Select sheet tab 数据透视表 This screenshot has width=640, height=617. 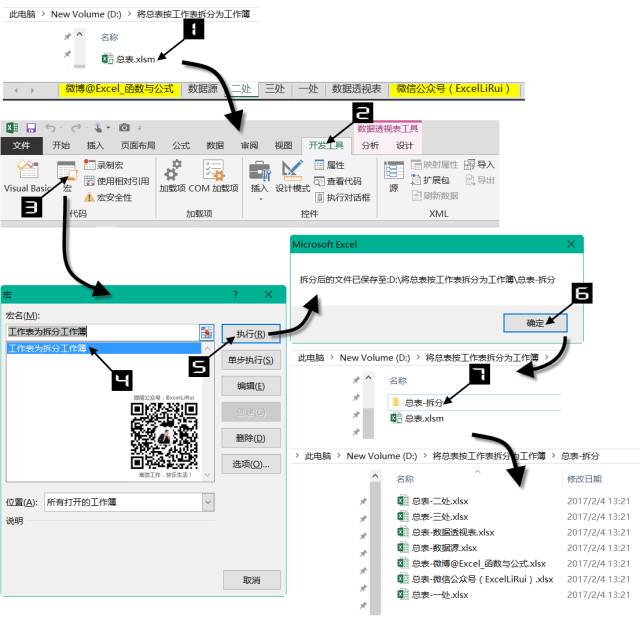pyautogui.click(x=356, y=89)
